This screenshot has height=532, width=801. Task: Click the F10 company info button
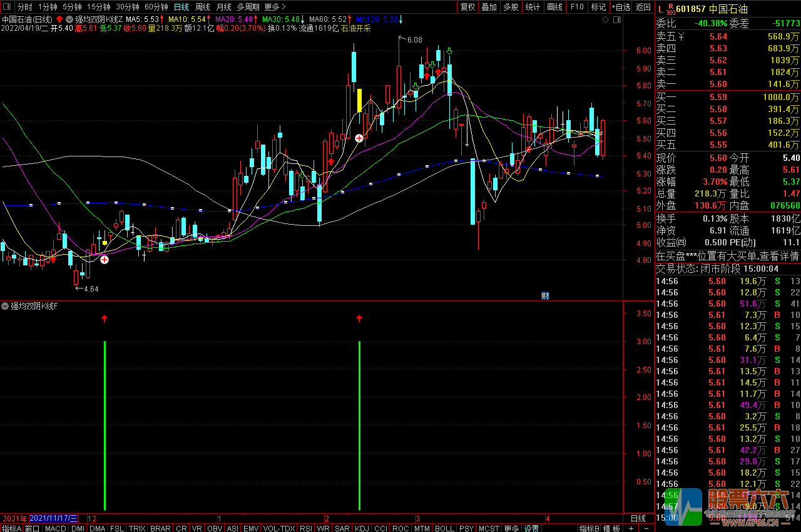tap(577, 7)
